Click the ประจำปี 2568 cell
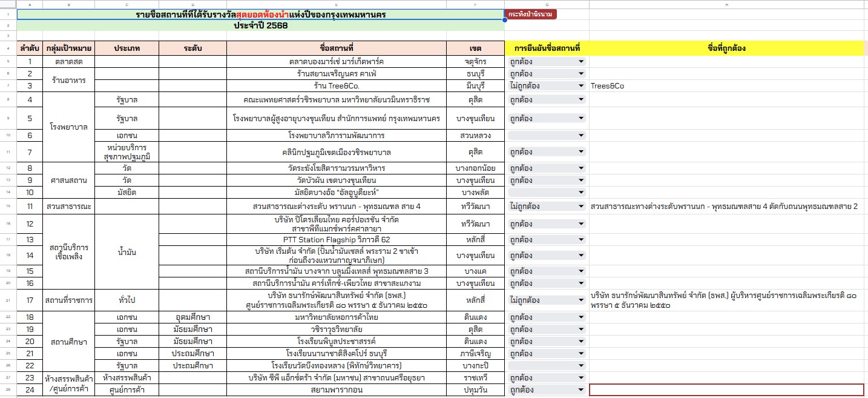868x398 pixels. pyautogui.click(x=261, y=26)
